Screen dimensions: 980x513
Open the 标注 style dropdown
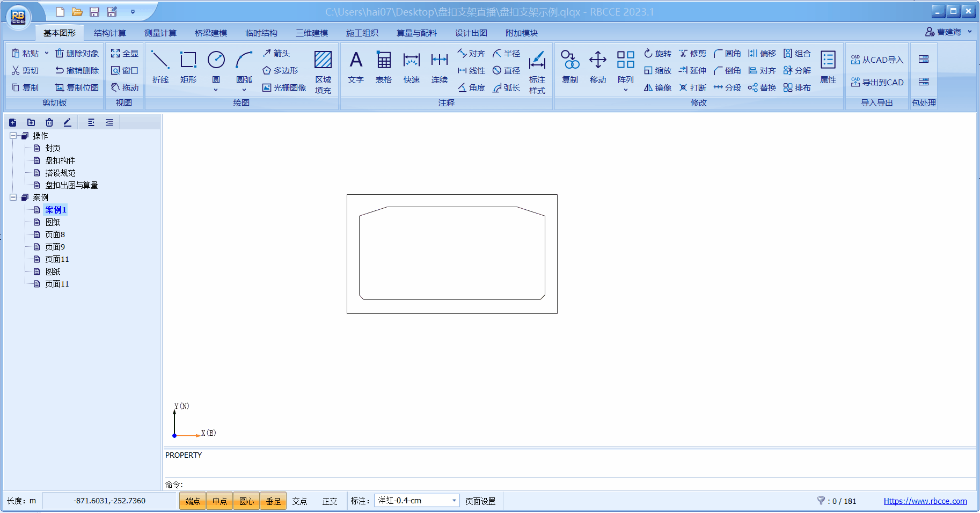coord(454,501)
